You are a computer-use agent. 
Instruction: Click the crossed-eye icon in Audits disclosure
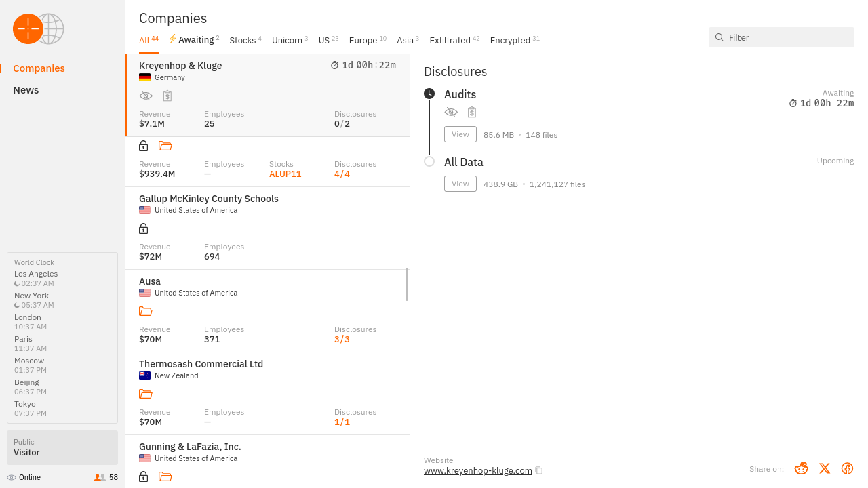click(x=451, y=112)
